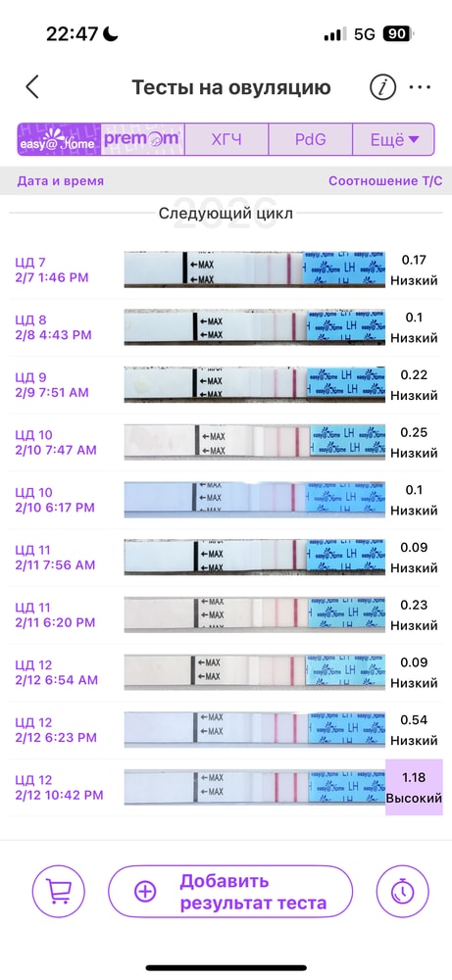Open the 2/7 1:46 PM test strip
The image size is (452, 980).
255,269
